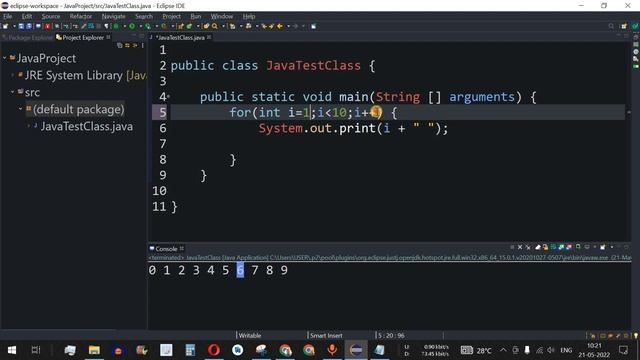Click the Smart Insert status bar entry
The image size is (640, 360).
tap(326, 336)
